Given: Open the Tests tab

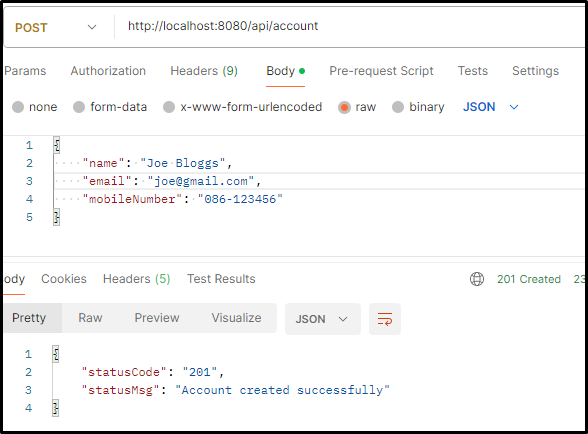Looking at the screenshot, I should [472, 71].
